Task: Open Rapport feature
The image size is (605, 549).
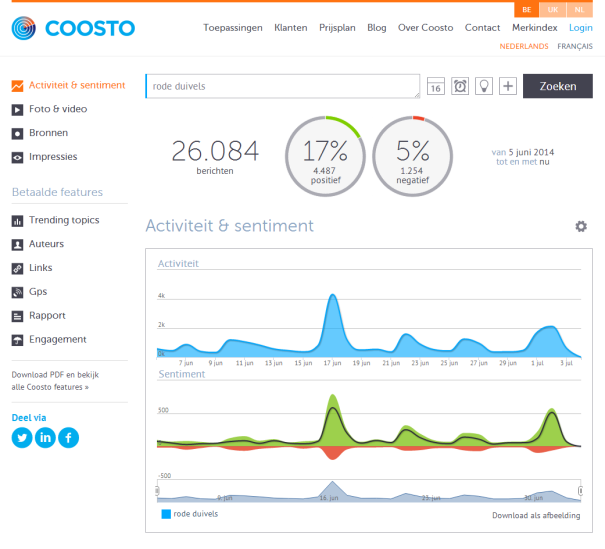Action: coord(47,316)
